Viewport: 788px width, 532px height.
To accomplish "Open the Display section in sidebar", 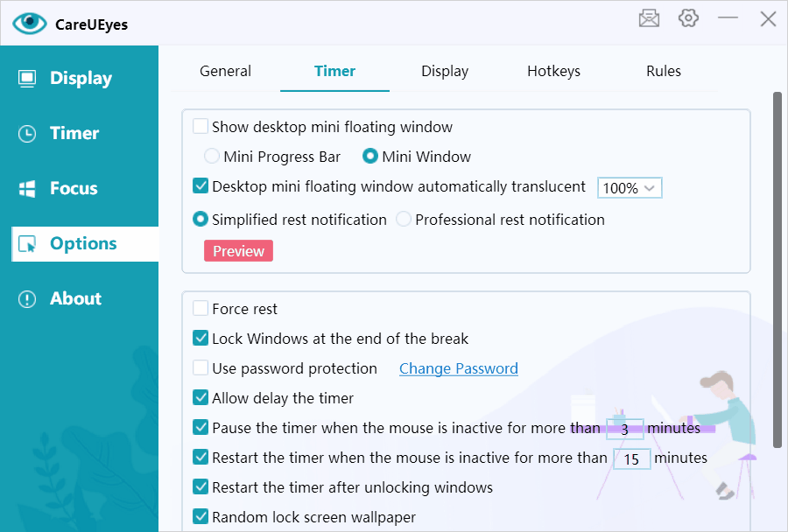I will click(80, 79).
